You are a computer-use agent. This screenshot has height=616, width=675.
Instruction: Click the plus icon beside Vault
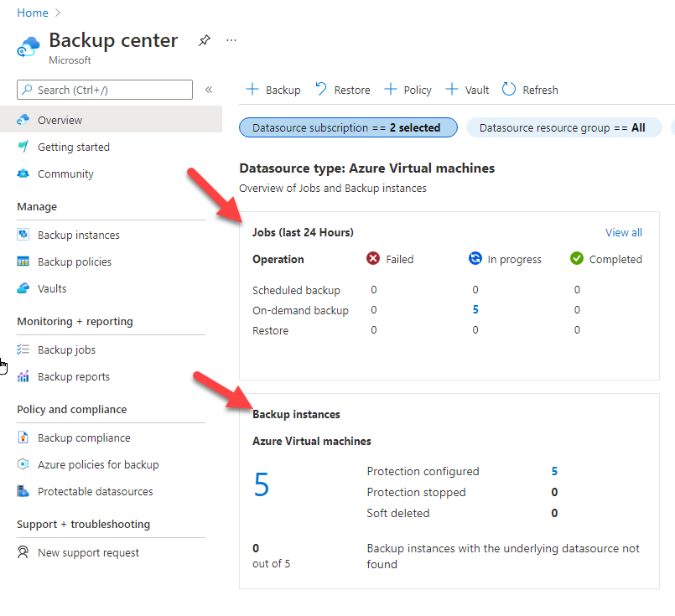click(452, 90)
